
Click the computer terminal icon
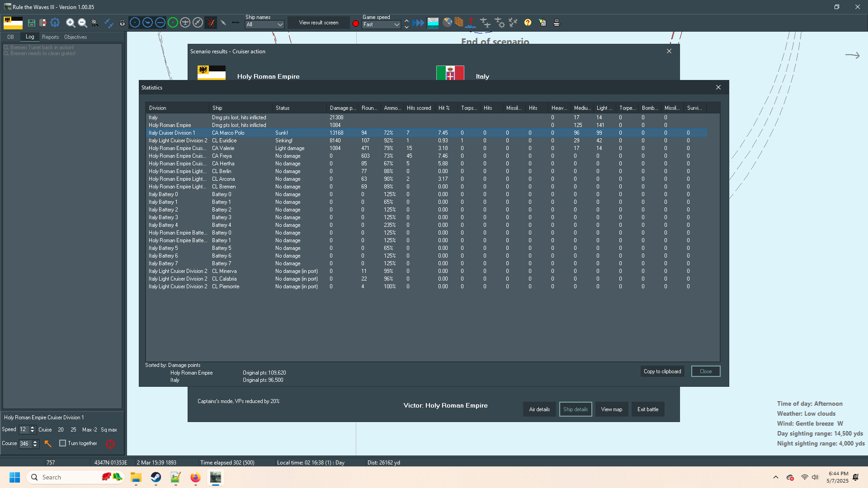tap(557, 23)
